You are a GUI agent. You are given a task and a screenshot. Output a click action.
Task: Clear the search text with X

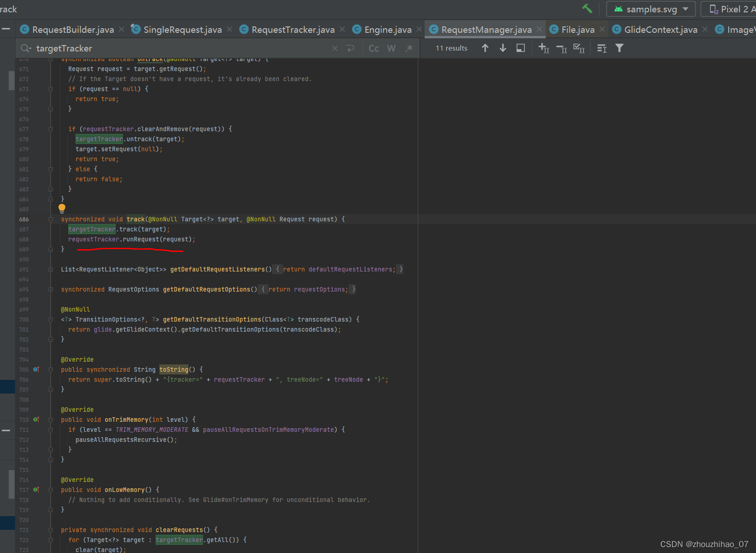click(x=335, y=48)
